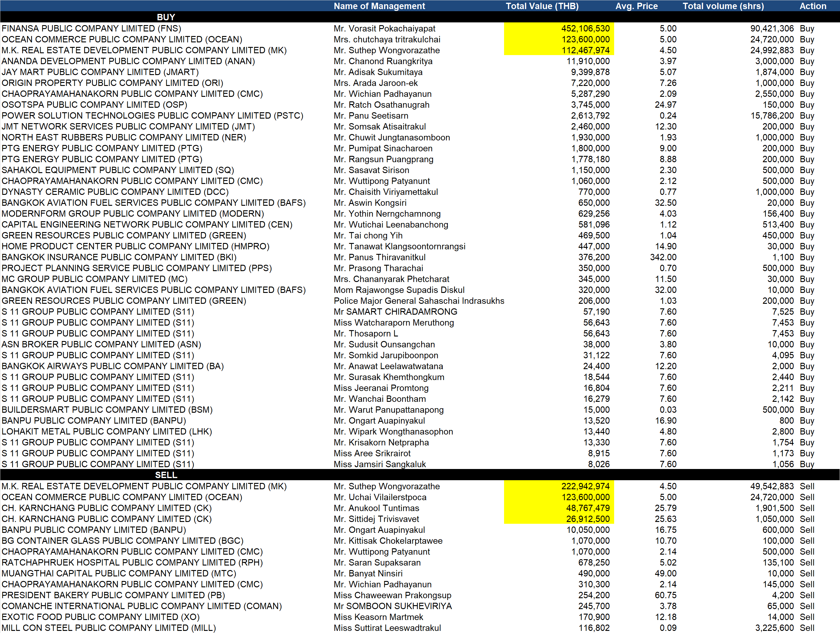The image size is (840, 633).
Task: Select MODERNFORM GROUP (MODERN) cell
Action: coord(132,214)
